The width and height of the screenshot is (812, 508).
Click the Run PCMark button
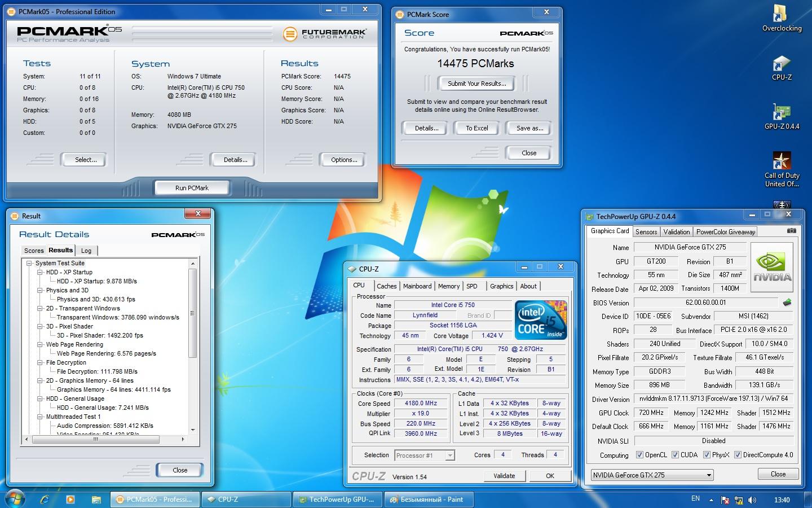[x=192, y=188]
